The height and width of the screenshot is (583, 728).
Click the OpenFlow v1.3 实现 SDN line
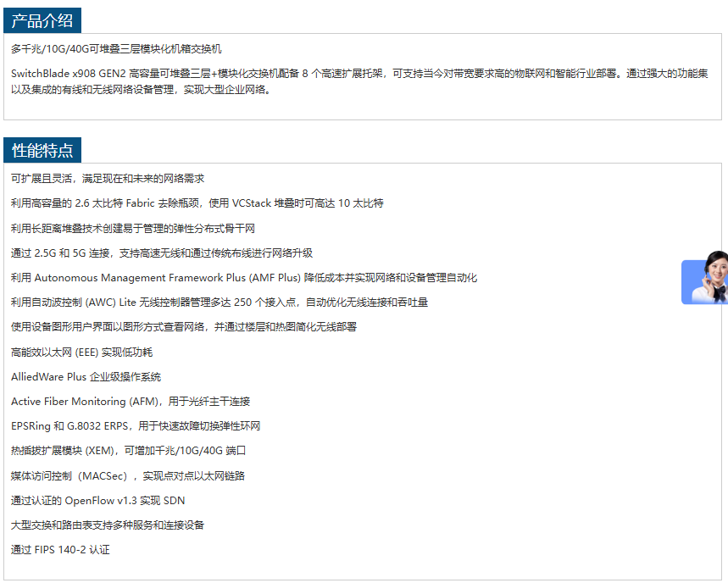[x=97, y=501]
